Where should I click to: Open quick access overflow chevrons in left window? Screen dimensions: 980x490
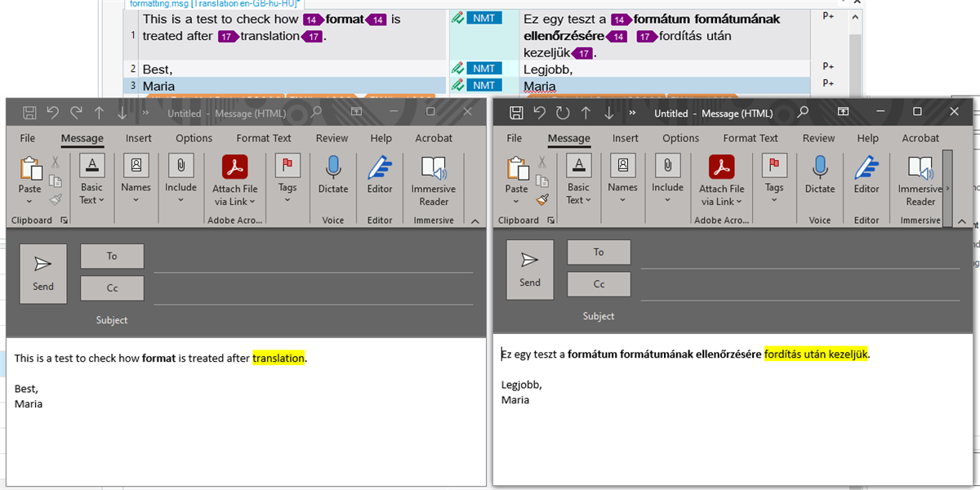tap(147, 114)
